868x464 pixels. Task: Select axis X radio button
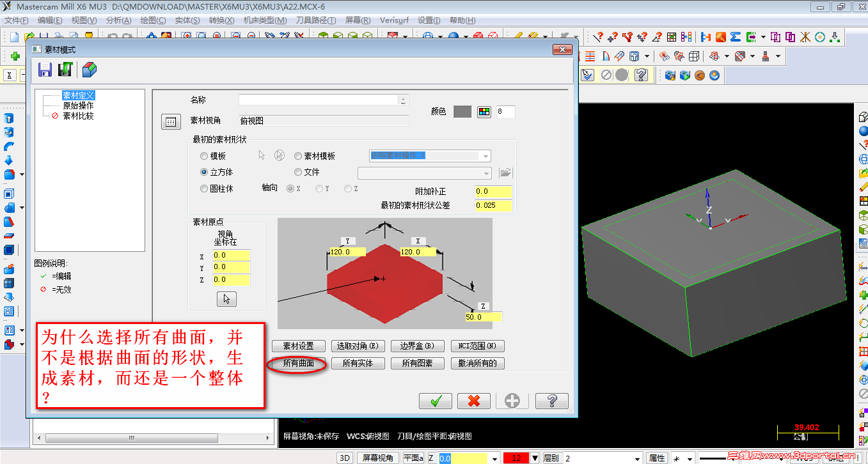click(x=291, y=189)
